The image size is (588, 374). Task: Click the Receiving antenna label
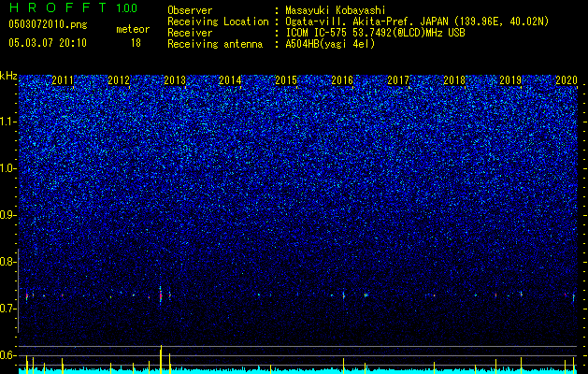coord(215,44)
